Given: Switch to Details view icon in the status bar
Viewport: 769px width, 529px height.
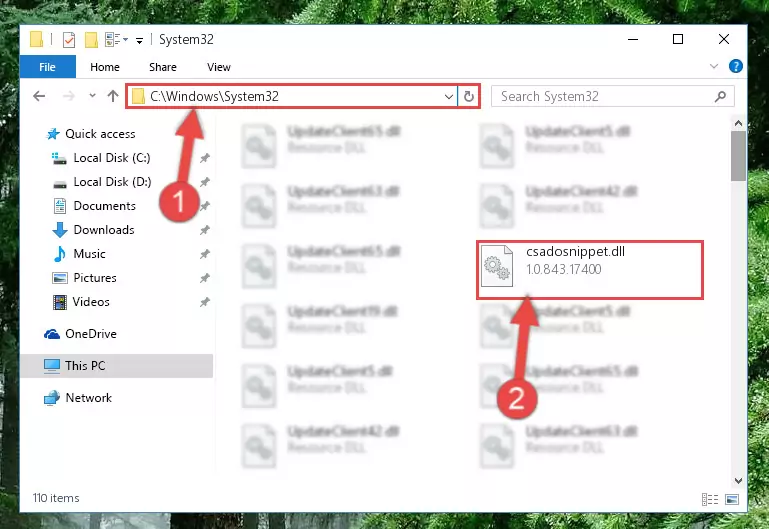Looking at the screenshot, I should [x=710, y=500].
